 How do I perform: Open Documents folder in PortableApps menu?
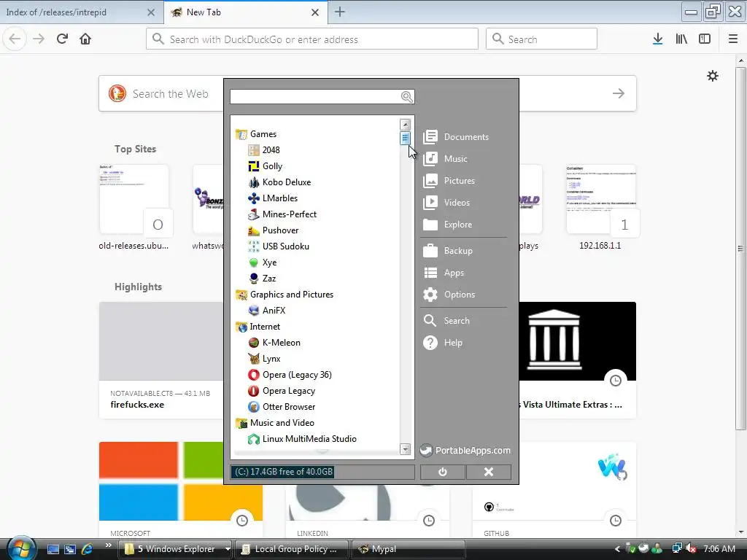(x=456, y=137)
